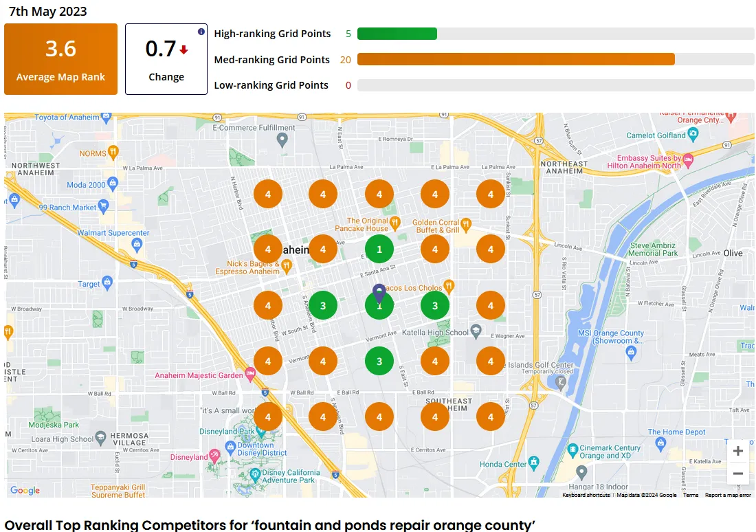Select the Golden Corral Buffet pin
Viewport: 756px width, 532px height.
click(465, 224)
